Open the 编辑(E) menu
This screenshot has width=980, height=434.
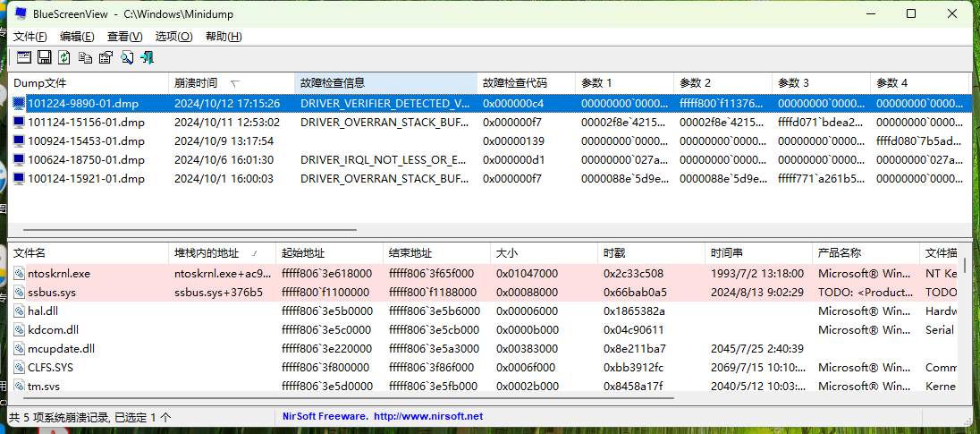(x=78, y=37)
